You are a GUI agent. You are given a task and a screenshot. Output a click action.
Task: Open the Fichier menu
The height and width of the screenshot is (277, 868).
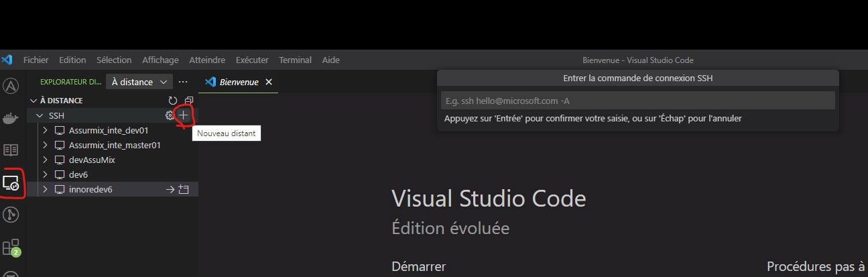(36, 60)
